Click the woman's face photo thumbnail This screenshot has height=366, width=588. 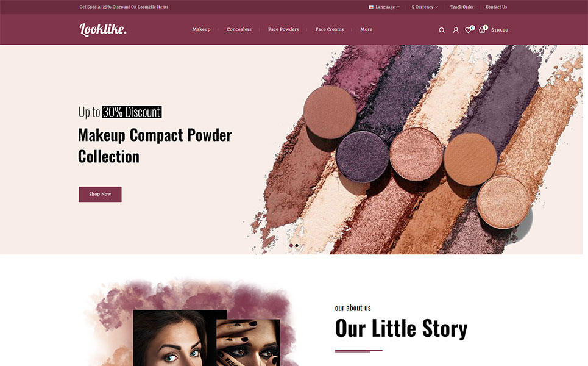coord(174,338)
